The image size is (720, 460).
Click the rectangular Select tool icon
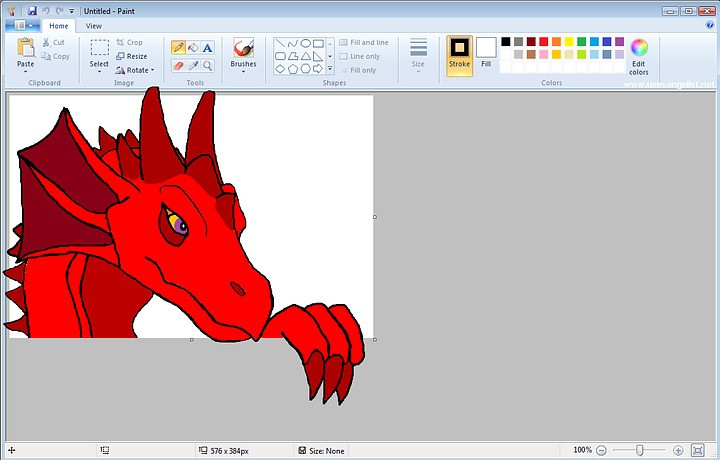click(x=99, y=48)
